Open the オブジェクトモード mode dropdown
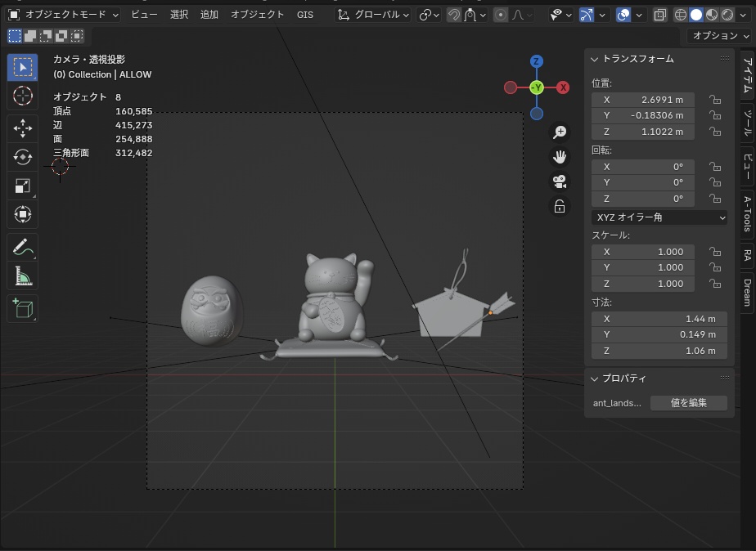The height and width of the screenshot is (551, 756). (x=64, y=15)
